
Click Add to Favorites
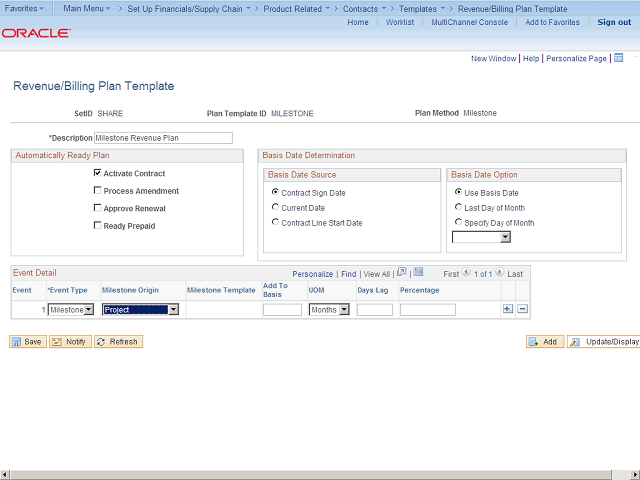(x=553, y=22)
